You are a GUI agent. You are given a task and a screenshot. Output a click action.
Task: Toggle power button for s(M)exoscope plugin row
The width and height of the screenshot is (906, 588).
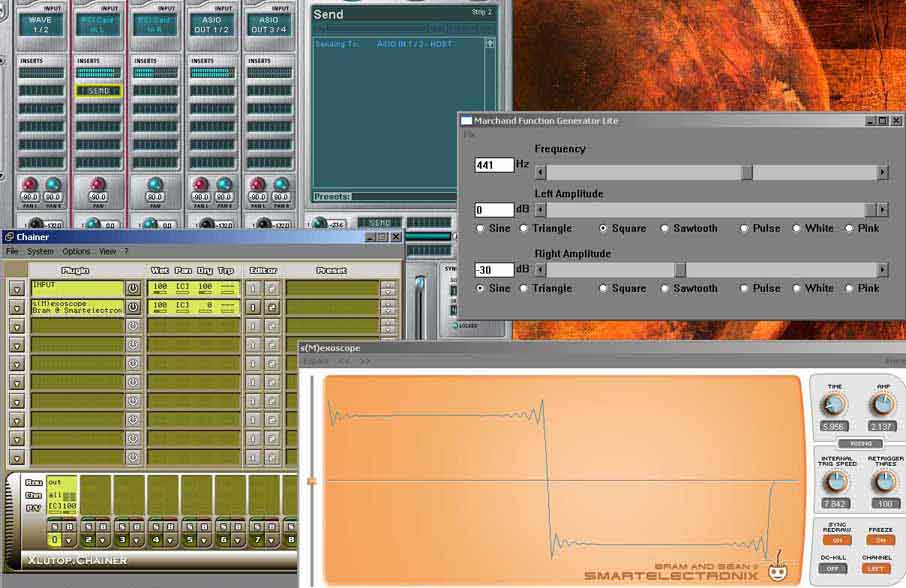[x=133, y=307]
